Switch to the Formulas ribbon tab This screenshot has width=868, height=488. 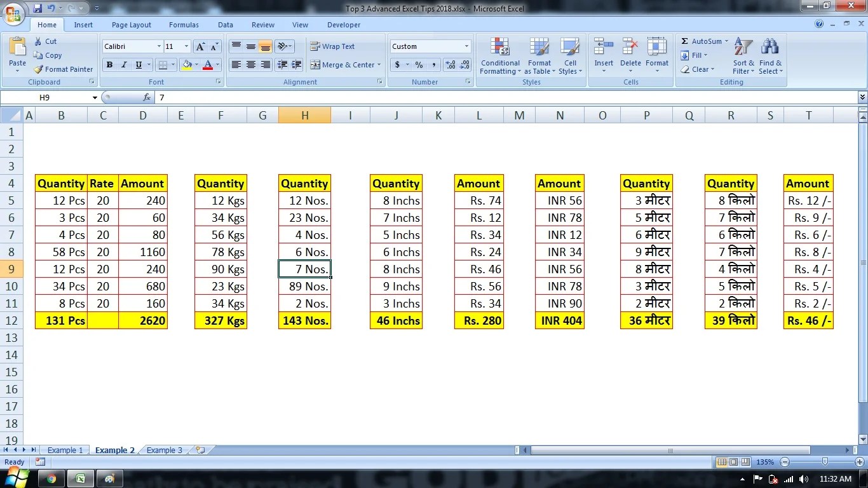point(184,25)
